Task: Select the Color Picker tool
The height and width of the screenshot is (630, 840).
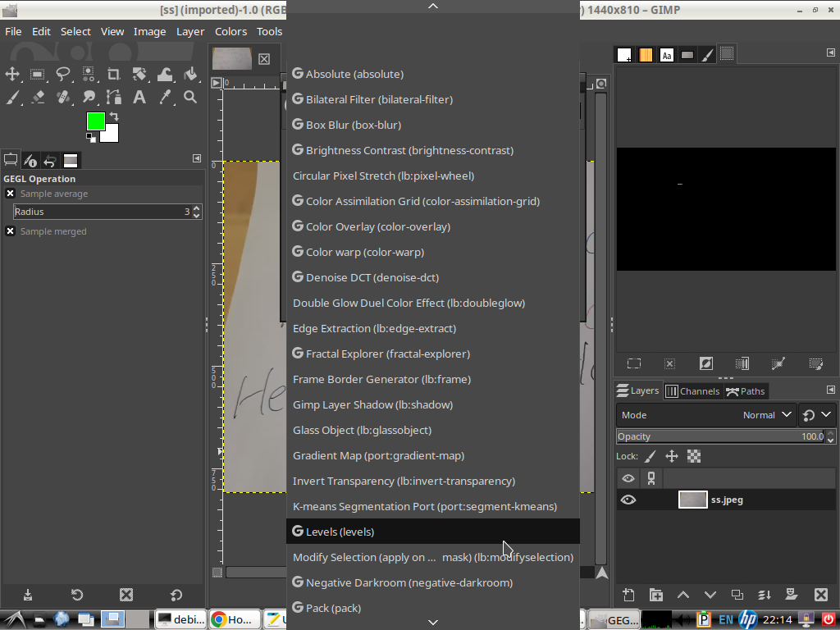Action: [x=164, y=97]
